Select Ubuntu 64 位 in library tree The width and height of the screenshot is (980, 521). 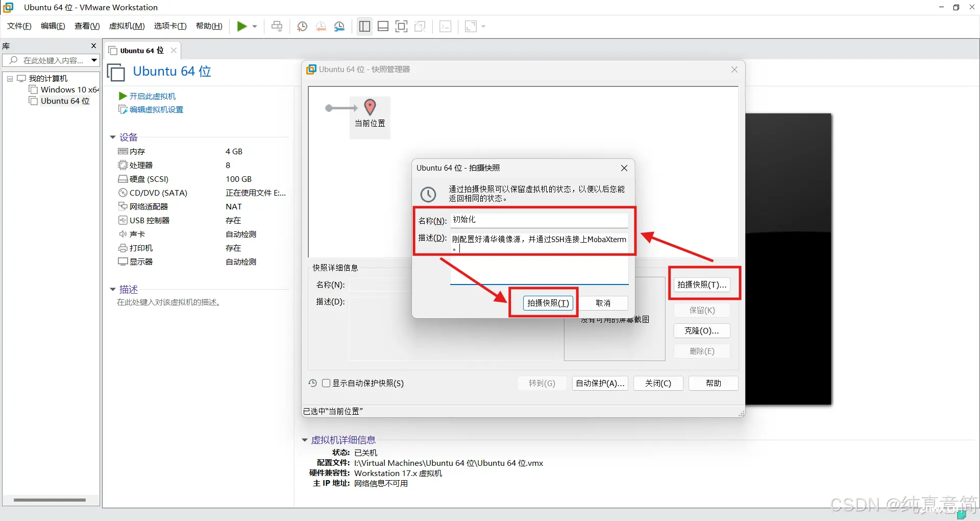click(60, 101)
